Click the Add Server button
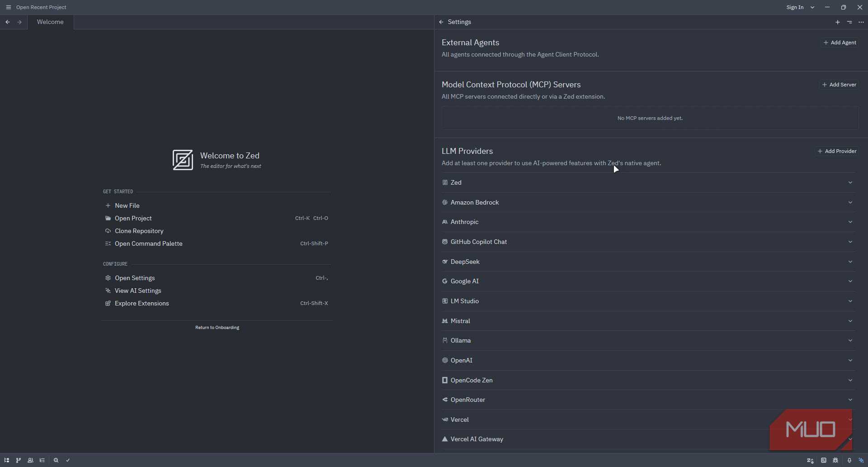This screenshot has width=868, height=467. (839, 85)
